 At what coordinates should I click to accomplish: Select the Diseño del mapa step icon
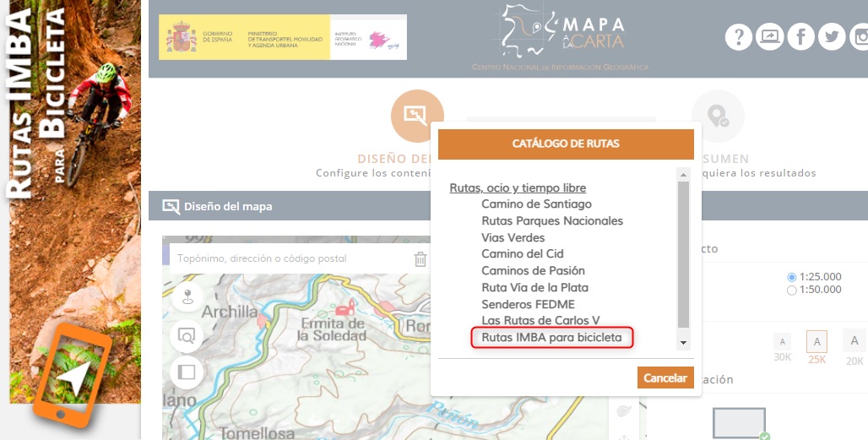pos(417,116)
